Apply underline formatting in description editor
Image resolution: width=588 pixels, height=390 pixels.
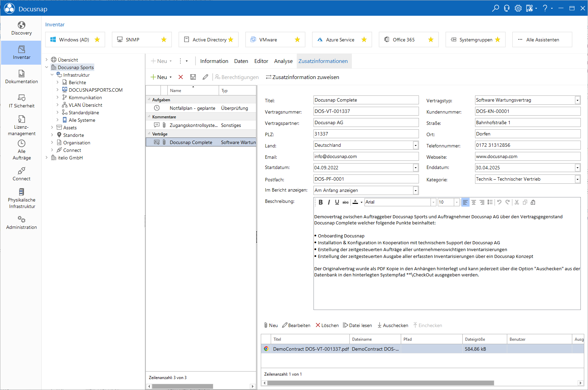pos(337,202)
